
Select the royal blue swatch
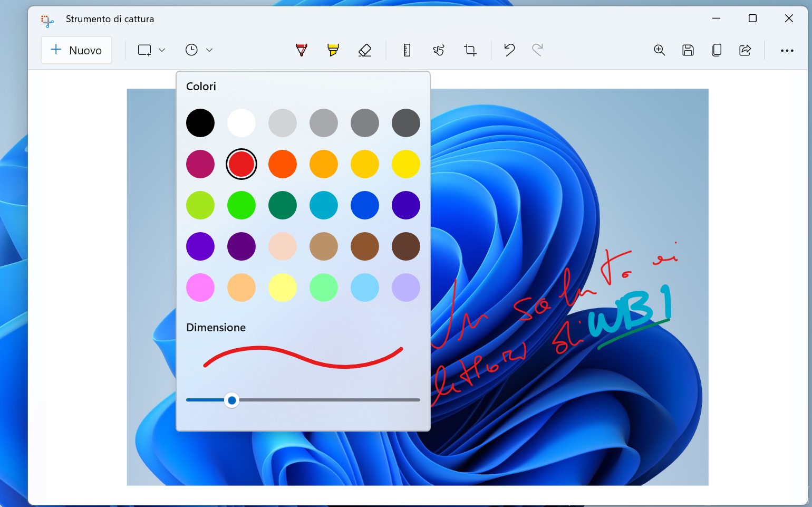(x=365, y=205)
